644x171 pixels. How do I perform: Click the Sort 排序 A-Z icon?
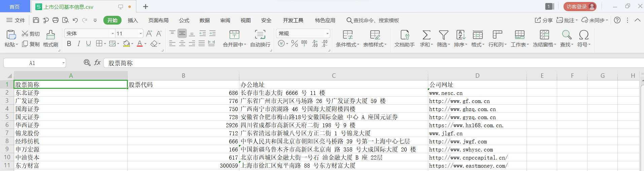[x=461, y=35]
